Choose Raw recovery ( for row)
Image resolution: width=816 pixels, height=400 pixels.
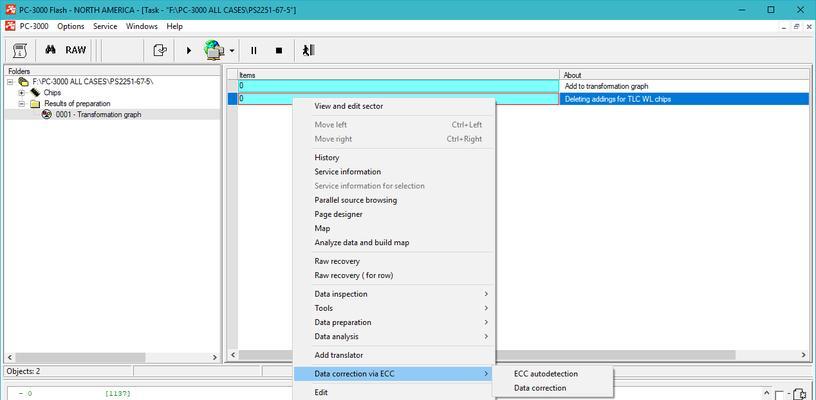394,276
